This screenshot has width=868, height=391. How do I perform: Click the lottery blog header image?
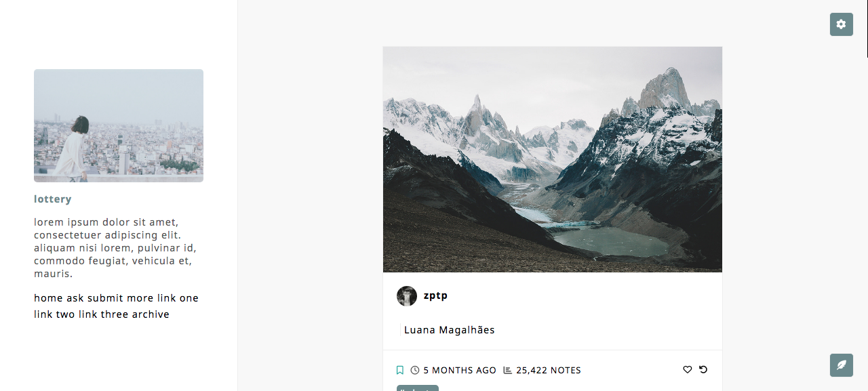click(119, 125)
